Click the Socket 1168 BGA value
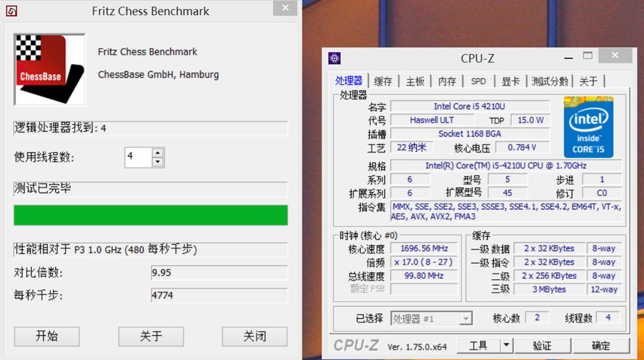This screenshot has height=360, width=644. tap(469, 133)
